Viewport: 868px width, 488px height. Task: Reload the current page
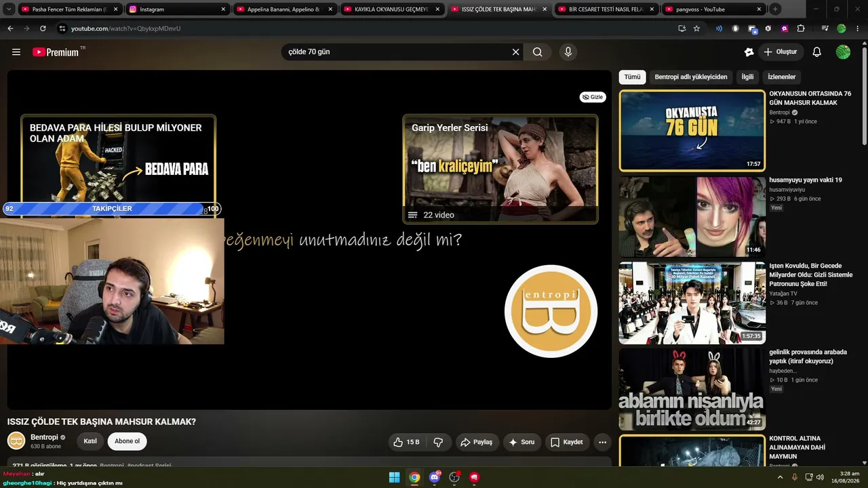(43, 28)
